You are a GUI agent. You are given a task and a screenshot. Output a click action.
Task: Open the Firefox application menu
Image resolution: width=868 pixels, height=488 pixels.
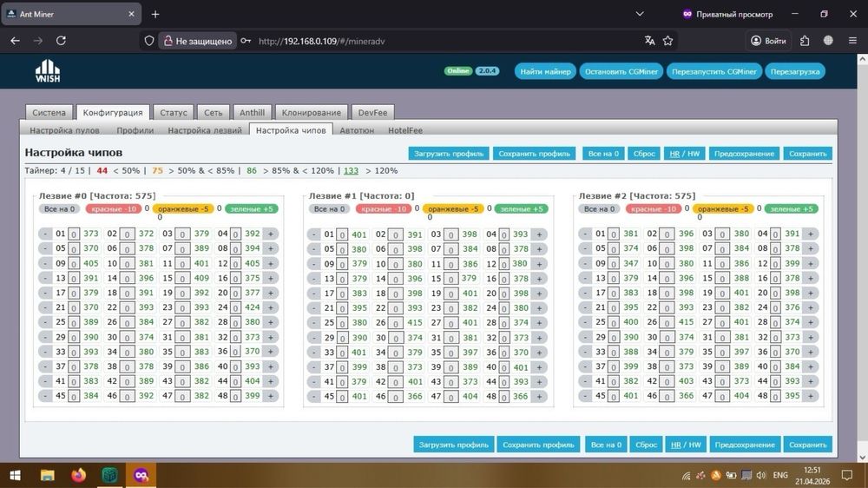coord(852,41)
